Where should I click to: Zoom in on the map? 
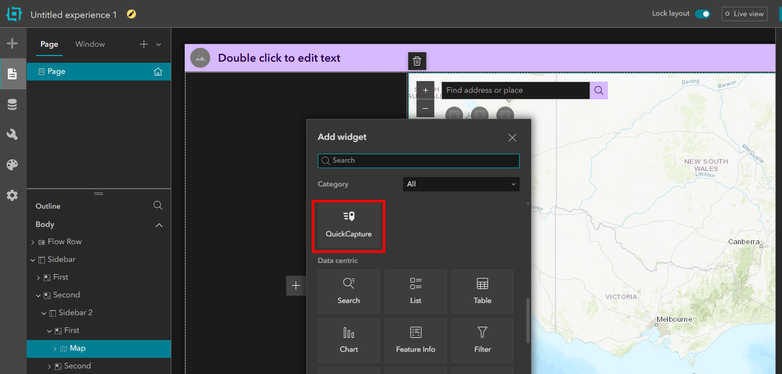425,90
